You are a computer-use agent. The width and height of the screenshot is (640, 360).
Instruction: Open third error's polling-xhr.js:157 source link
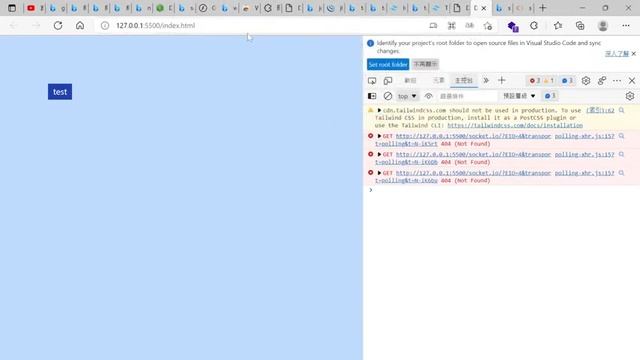click(x=584, y=173)
